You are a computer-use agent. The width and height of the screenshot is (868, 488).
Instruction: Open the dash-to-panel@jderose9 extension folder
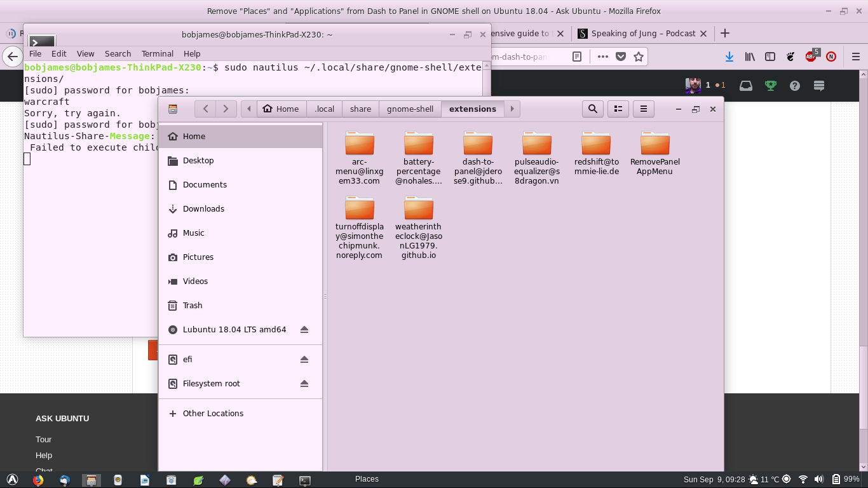pyautogui.click(x=478, y=143)
